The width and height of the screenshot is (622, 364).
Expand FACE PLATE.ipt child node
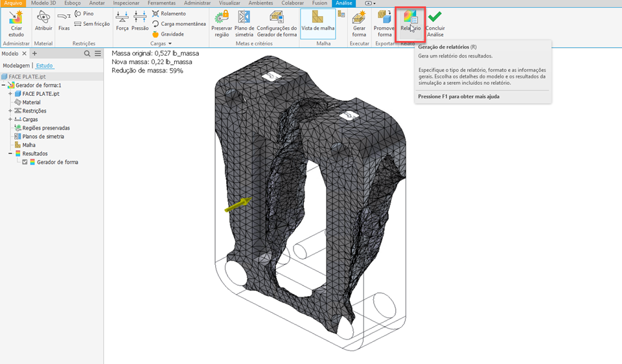point(10,94)
